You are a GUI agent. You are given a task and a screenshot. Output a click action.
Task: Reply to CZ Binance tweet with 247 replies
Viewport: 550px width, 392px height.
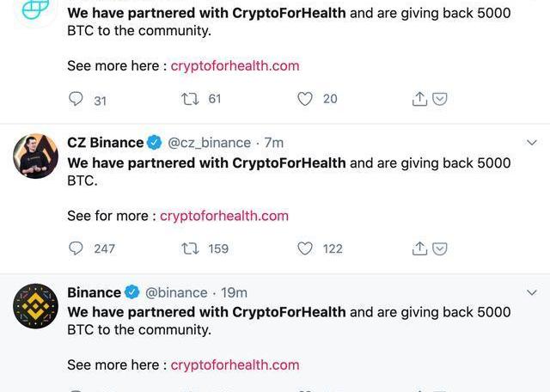[76, 248]
